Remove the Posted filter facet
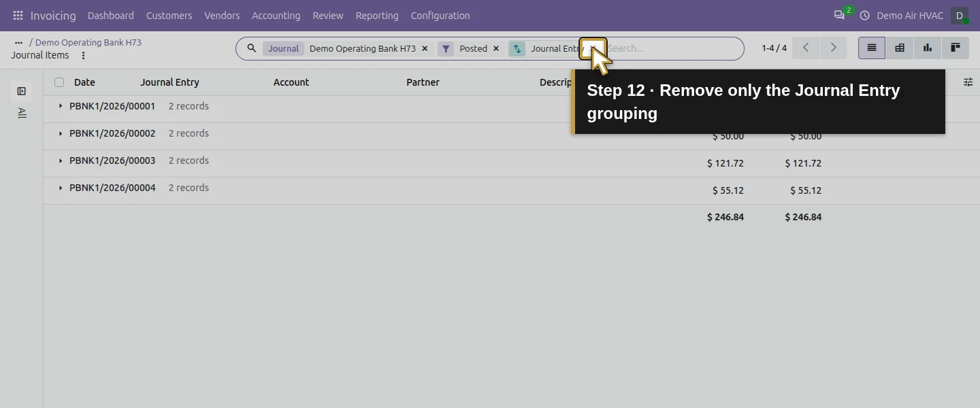This screenshot has width=980, height=408. [x=495, y=48]
